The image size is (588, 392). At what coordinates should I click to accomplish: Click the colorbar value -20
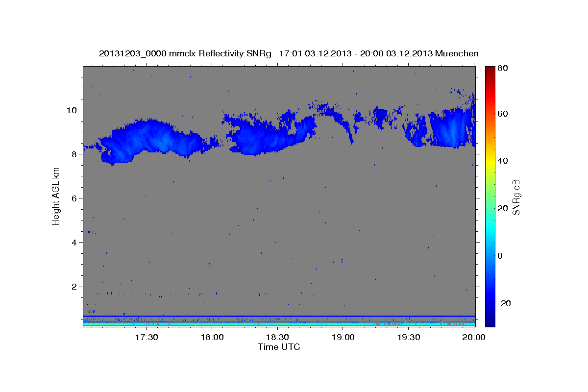(x=504, y=303)
